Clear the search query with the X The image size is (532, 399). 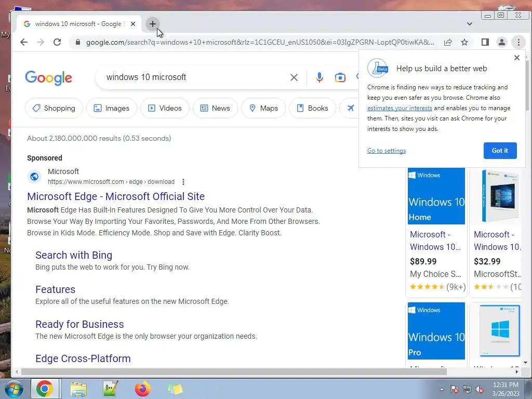294,77
